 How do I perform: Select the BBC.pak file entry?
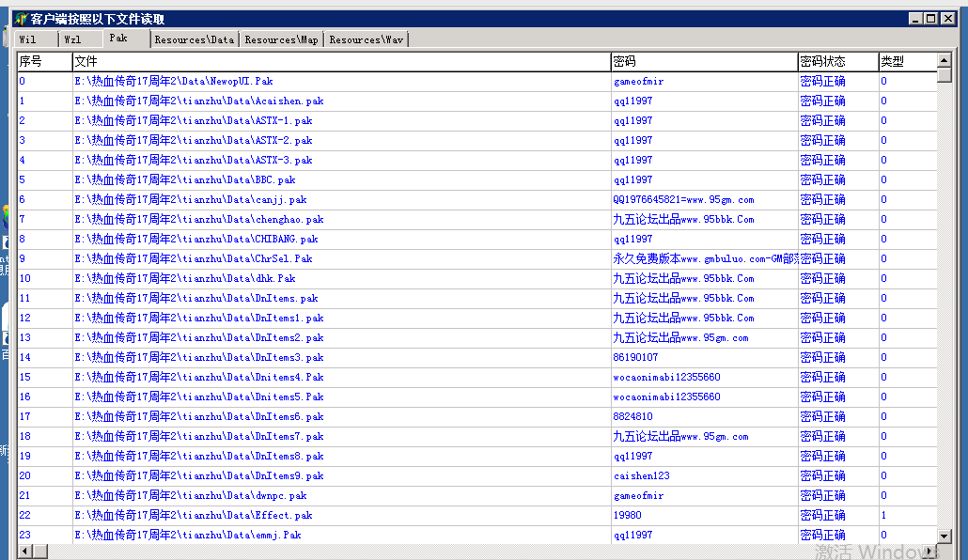[184, 180]
